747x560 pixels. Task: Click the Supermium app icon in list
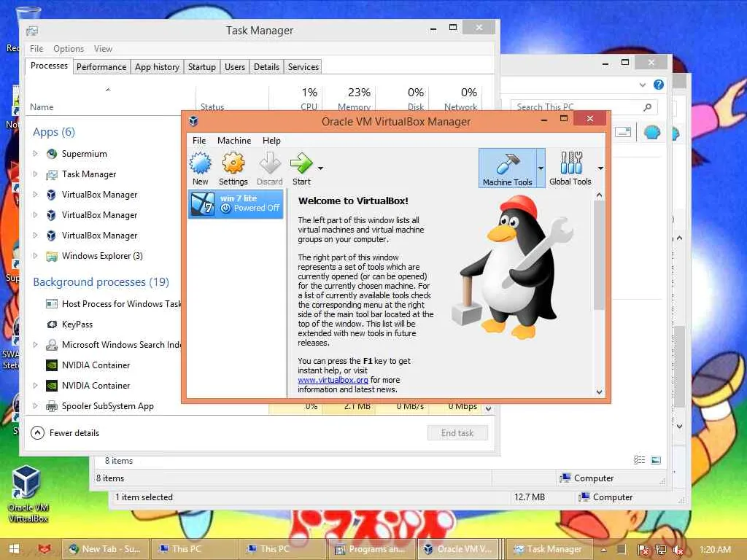click(52, 154)
